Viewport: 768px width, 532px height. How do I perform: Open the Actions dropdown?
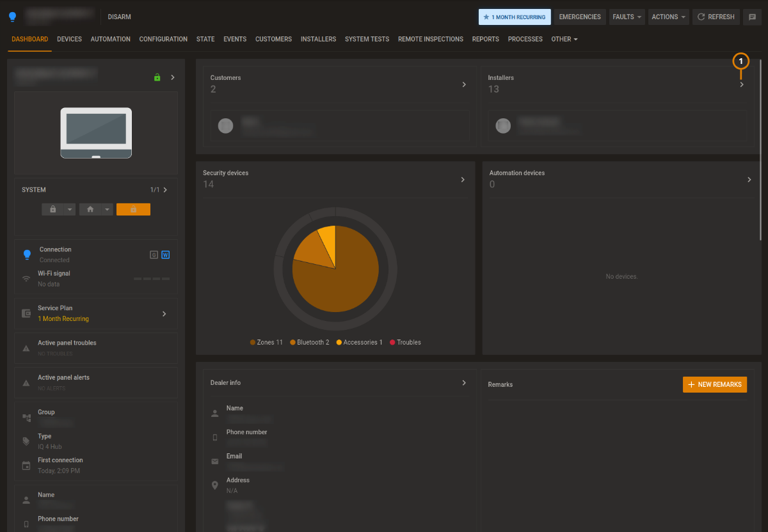pyautogui.click(x=668, y=17)
